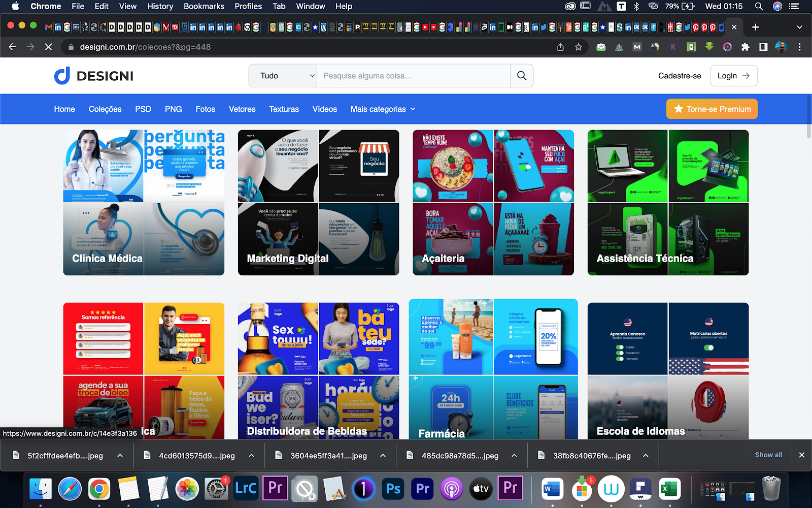Open the Açaiteria collection
Screen dimensions: 812x508
coord(493,203)
